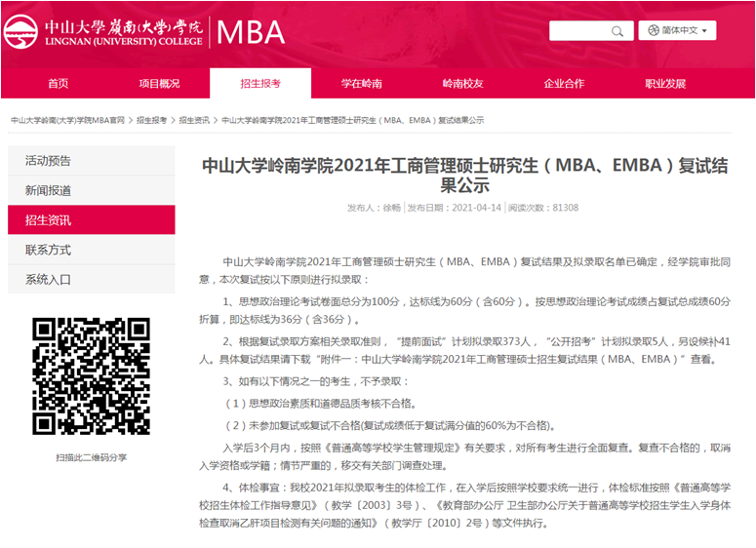Click breadcrumb link 招生资讯
This screenshot has width=756, height=548.
194,120
